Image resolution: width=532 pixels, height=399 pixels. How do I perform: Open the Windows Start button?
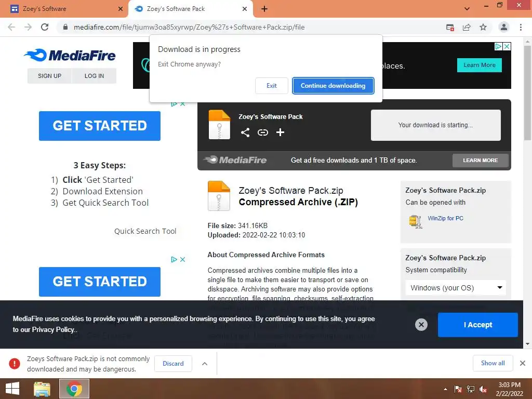[x=12, y=389]
